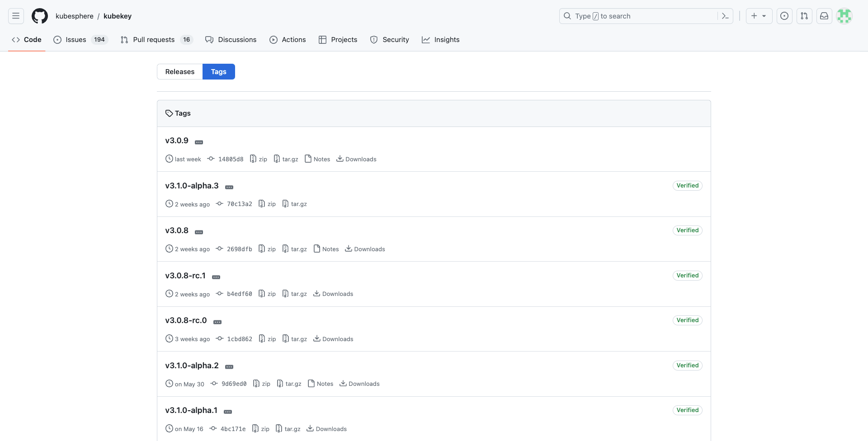The height and width of the screenshot is (441, 868).
Task: Switch to the Insights tab
Action: pos(440,40)
